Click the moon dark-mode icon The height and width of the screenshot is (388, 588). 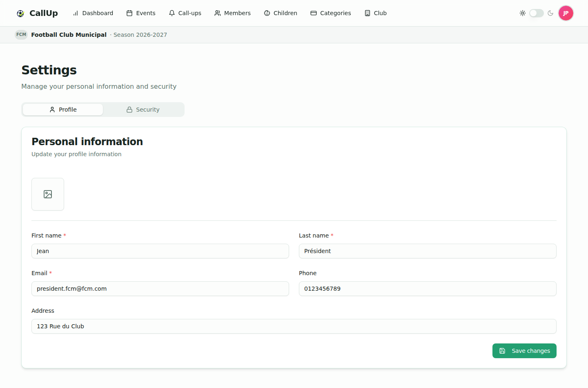(x=550, y=13)
